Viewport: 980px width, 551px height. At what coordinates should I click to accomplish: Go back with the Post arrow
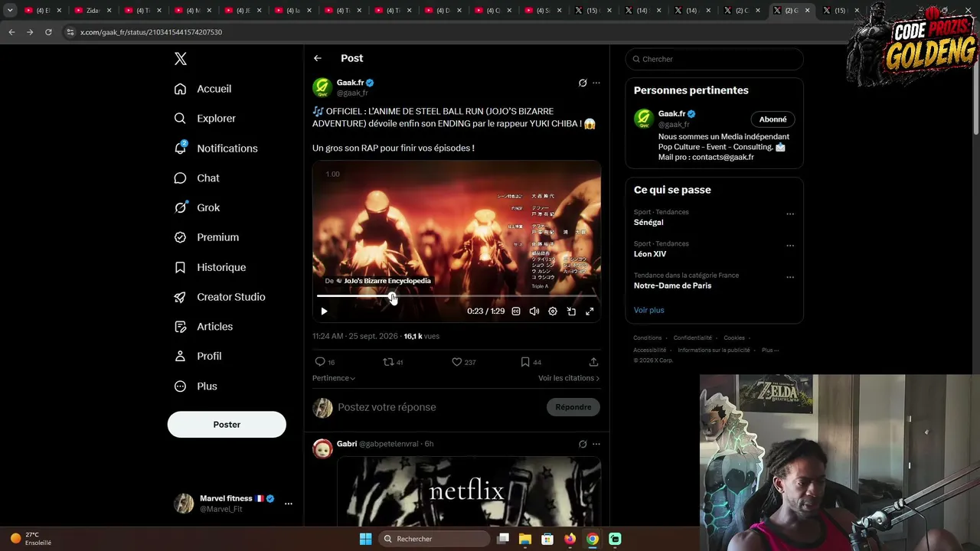pyautogui.click(x=318, y=58)
